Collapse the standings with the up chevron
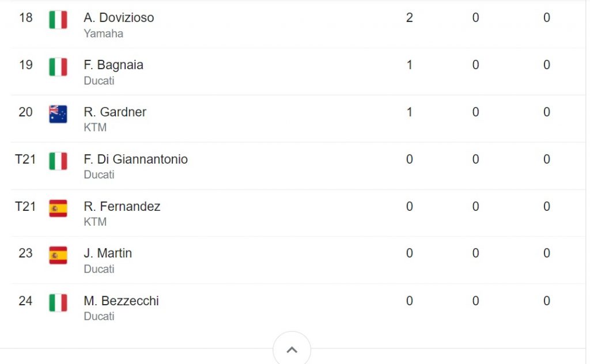This screenshot has height=364, width=590. pos(292,350)
